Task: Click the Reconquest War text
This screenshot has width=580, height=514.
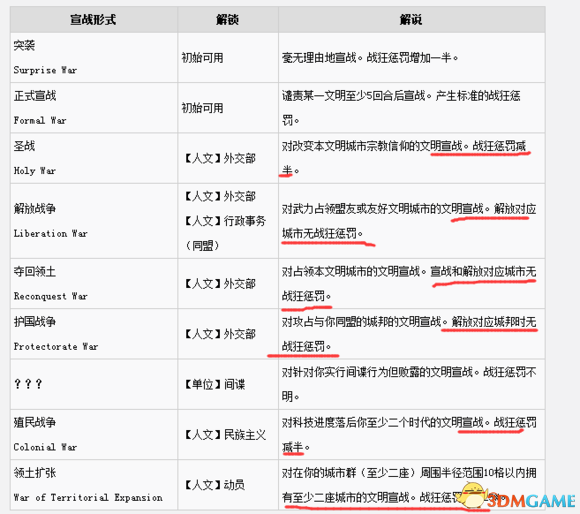Action: click(51, 296)
